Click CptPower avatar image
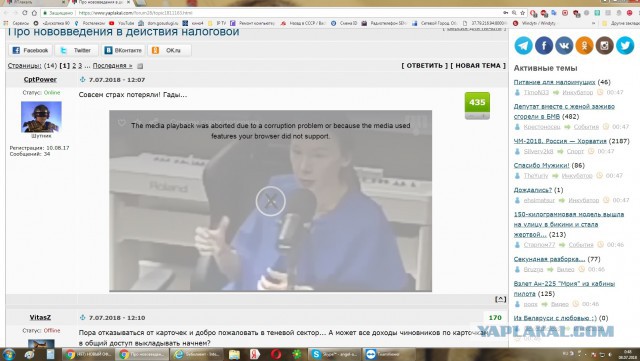 click(41, 117)
